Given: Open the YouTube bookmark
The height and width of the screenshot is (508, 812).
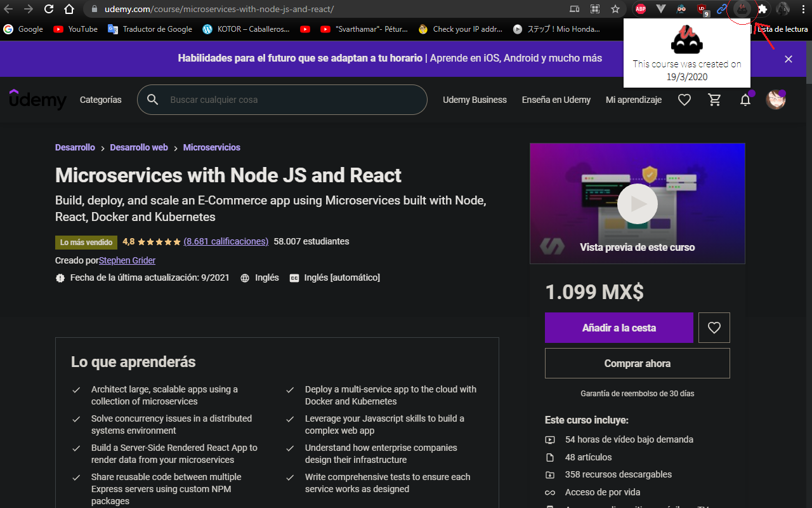Looking at the screenshot, I should point(75,29).
